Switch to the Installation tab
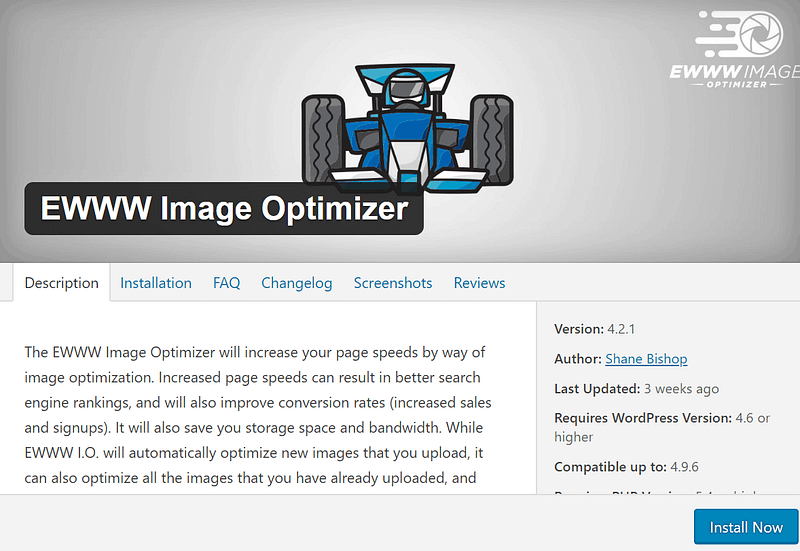Screen dimensions: 800x551 point(156,283)
